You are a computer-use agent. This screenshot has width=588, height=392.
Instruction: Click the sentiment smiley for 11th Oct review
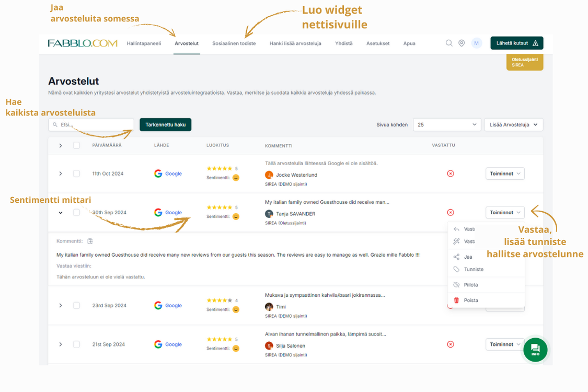pos(236,177)
